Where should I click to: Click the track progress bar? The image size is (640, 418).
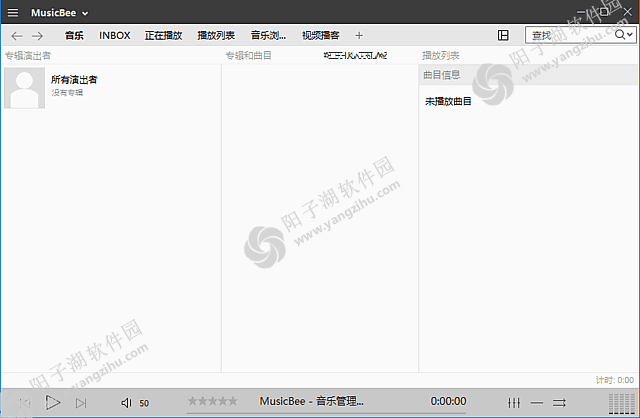coord(327,413)
